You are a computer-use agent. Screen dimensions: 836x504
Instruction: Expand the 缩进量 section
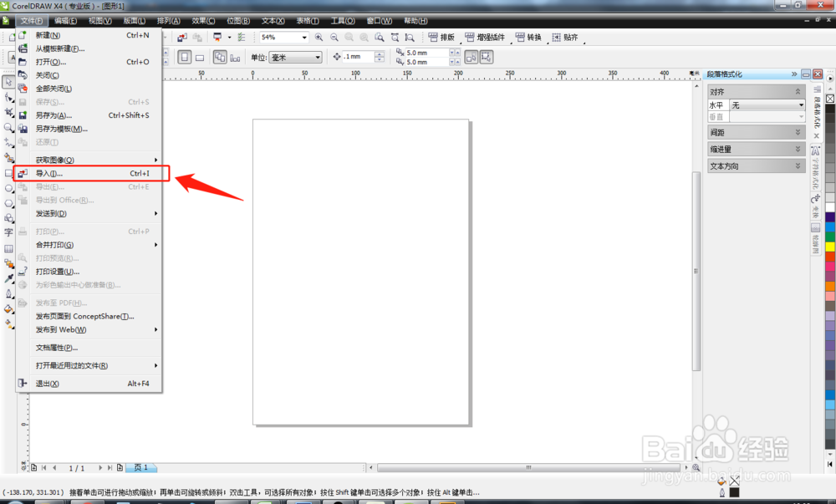point(756,149)
